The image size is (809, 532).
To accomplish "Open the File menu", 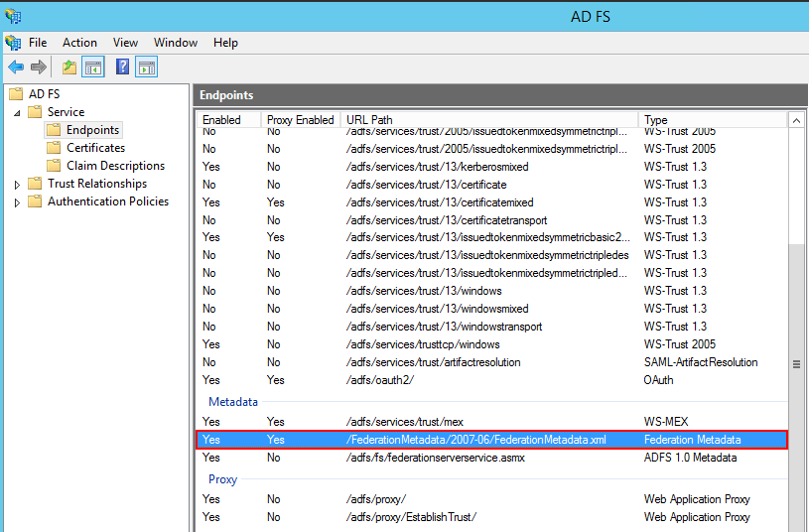I will (38, 43).
